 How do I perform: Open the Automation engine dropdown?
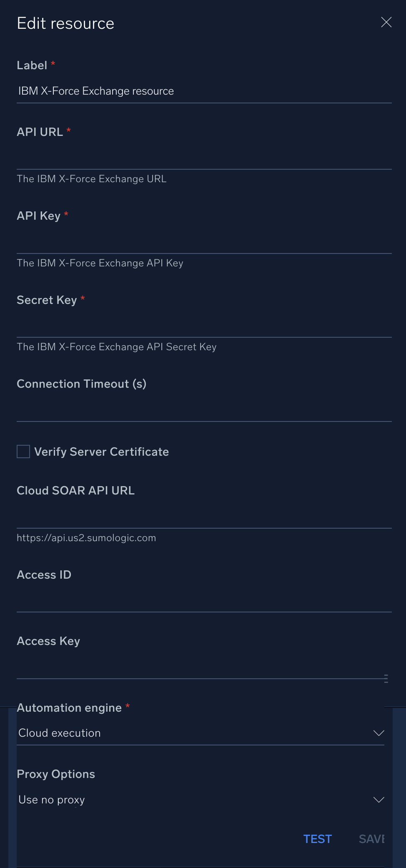(200, 733)
